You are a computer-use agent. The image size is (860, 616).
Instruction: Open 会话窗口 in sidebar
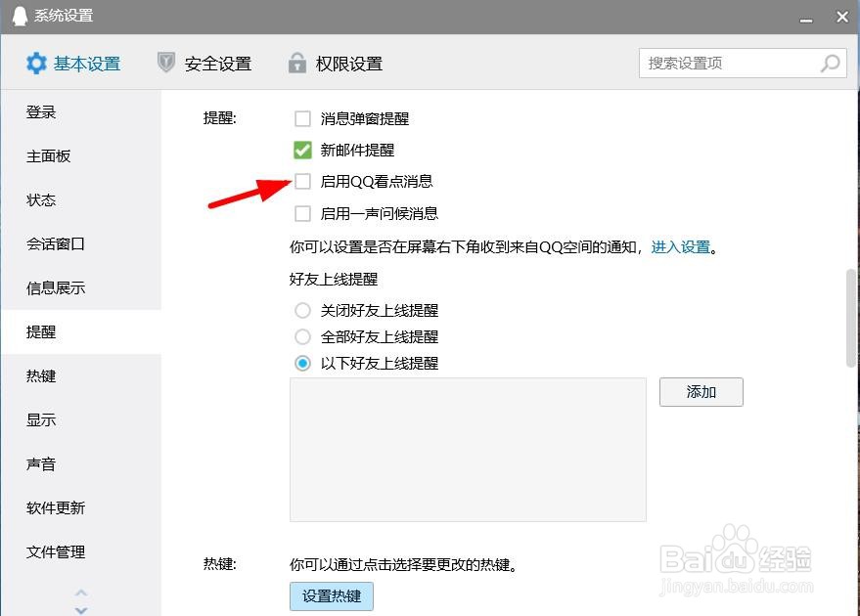[81, 243]
